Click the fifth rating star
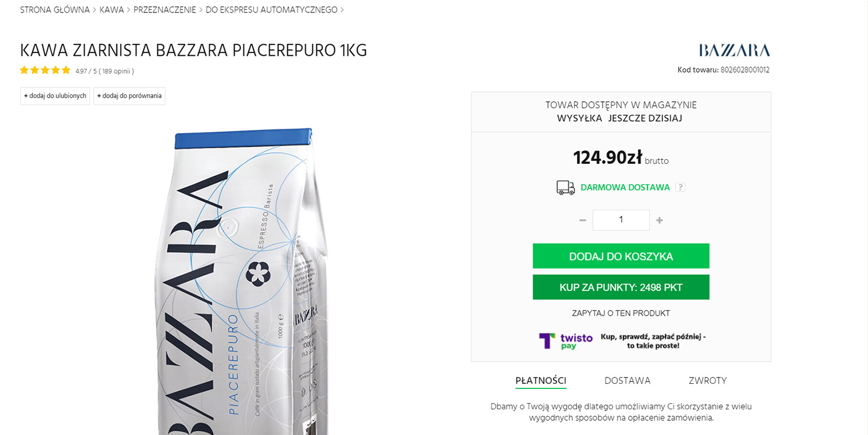Viewport: 868px width, 435px height. click(x=65, y=70)
